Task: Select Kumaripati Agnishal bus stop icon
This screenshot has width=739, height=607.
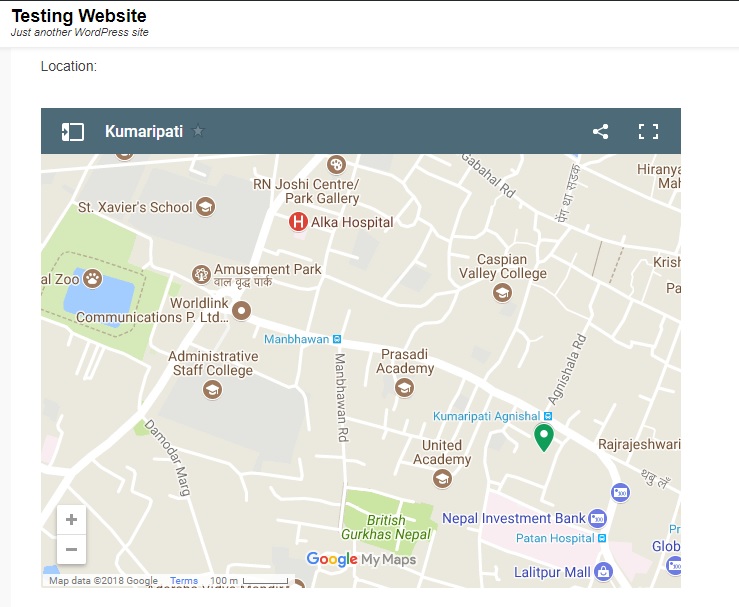Action: pyautogui.click(x=548, y=416)
